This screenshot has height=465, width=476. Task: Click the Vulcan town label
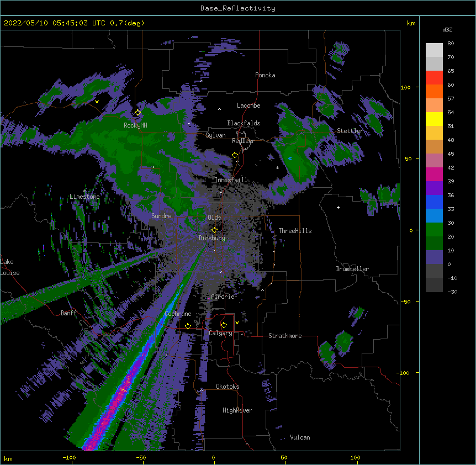tap(300, 437)
